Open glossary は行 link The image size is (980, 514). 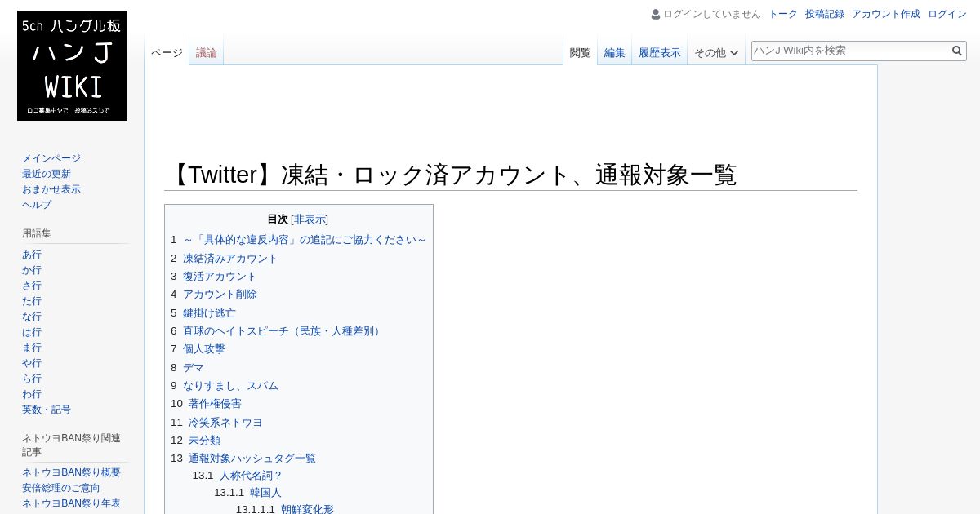[32, 332]
